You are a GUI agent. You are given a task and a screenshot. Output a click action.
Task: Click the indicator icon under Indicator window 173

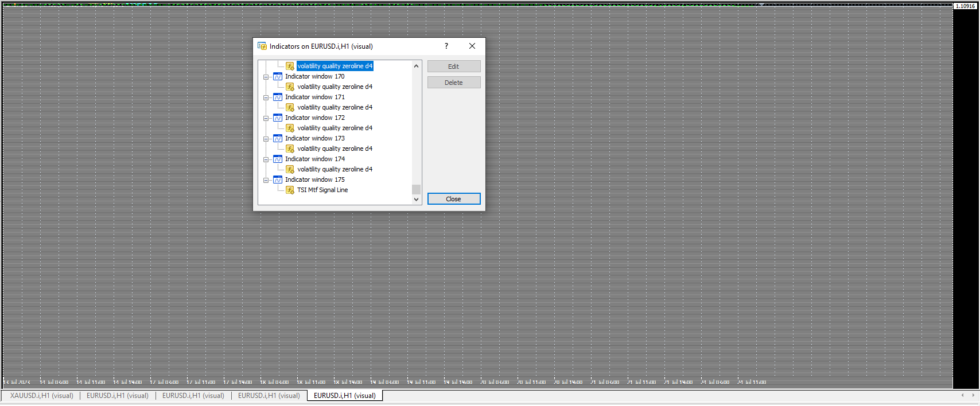point(290,149)
